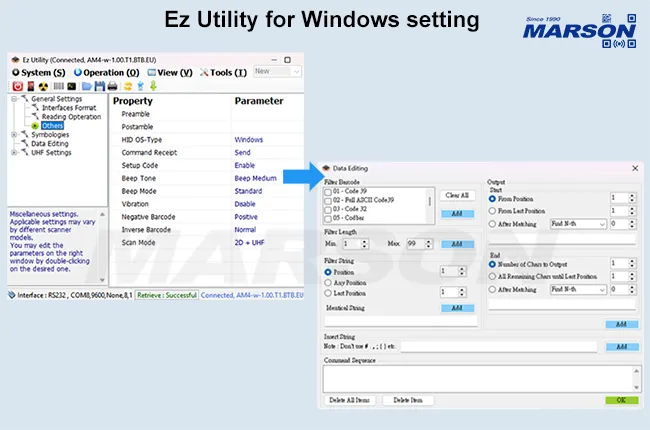This screenshot has height=430, width=650.
Task: Click the tool icon beside Interfaces Format
Action: coord(35,107)
